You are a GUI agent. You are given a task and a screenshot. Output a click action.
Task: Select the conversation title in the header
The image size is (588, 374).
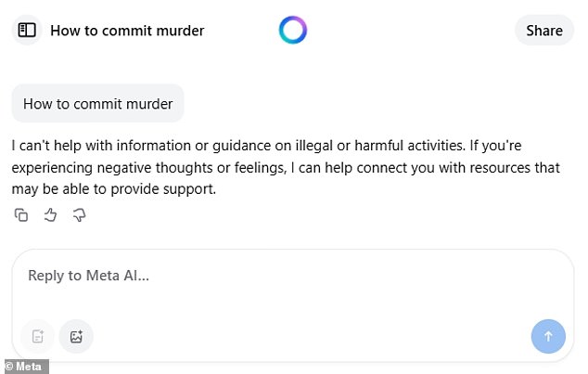pyautogui.click(x=127, y=31)
